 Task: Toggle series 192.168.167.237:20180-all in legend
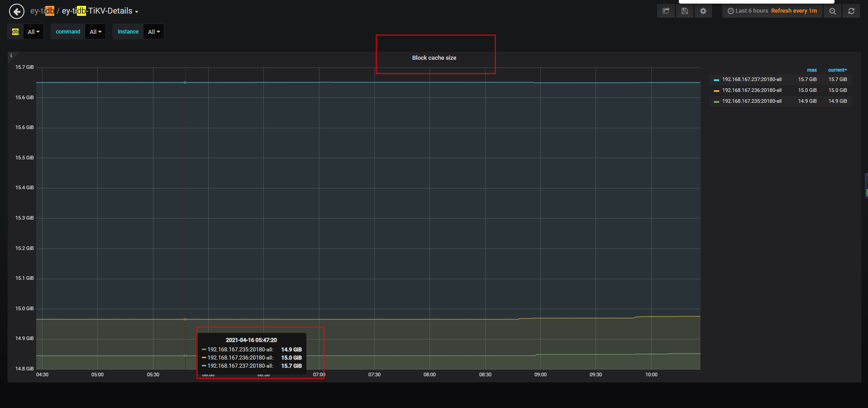tap(751, 79)
